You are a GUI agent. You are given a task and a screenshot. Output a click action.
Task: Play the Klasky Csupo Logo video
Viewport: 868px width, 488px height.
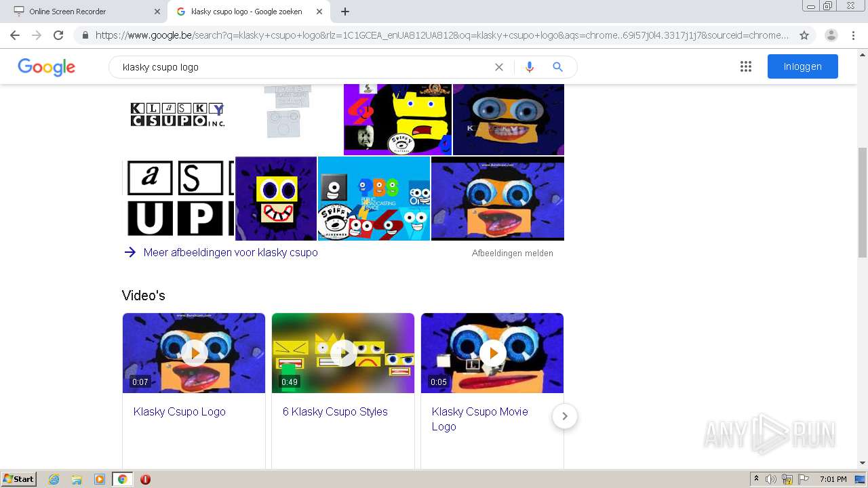point(194,353)
